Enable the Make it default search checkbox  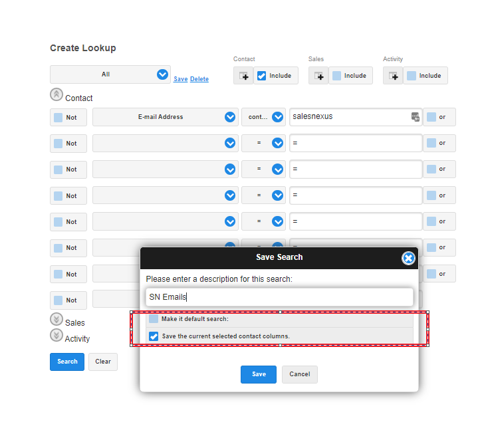(x=154, y=319)
